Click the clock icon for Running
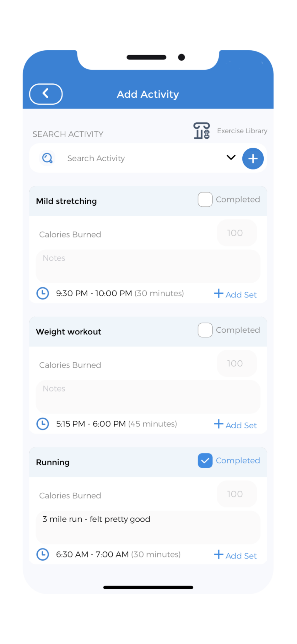The width and height of the screenshot is (297, 644). 43,554
